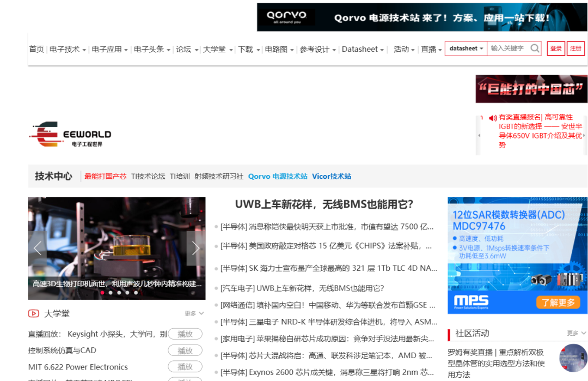Click the 注册 register button
This screenshot has width=588, height=381.
point(575,49)
